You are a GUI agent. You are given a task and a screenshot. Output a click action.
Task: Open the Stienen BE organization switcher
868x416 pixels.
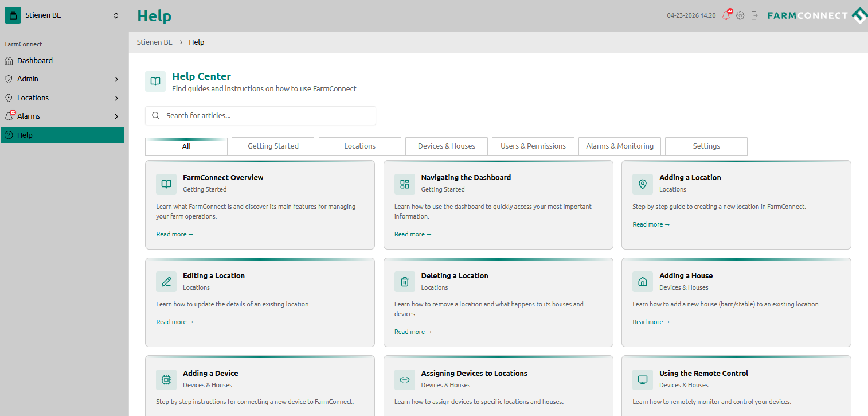click(x=63, y=15)
